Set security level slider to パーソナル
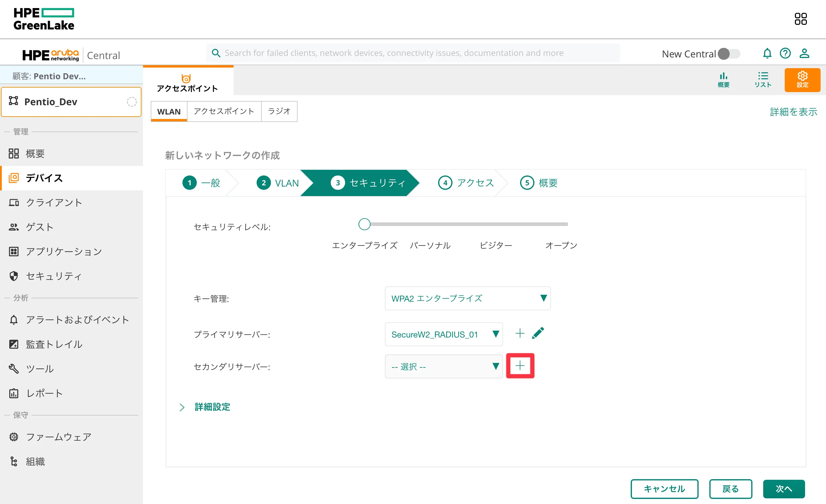This screenshot has width=826, height=504. (x=430, y=224)
